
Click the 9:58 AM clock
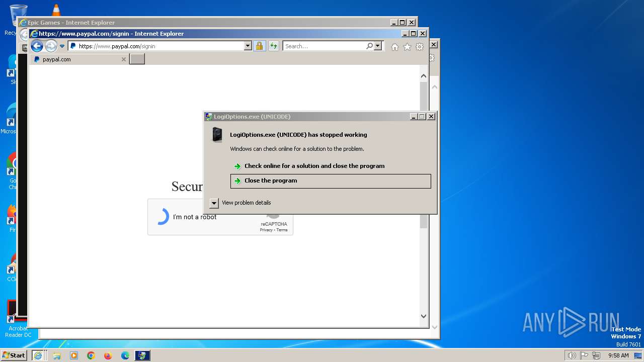(618, 355)
